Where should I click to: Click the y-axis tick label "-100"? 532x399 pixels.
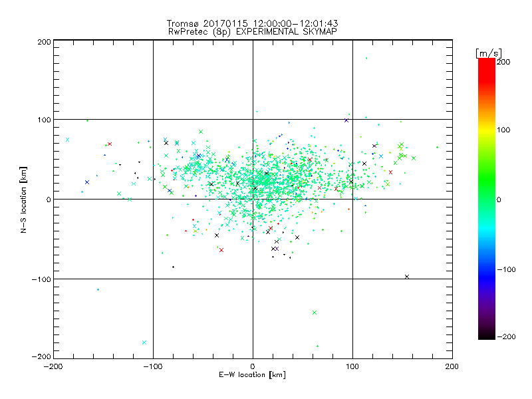(41, 279)
